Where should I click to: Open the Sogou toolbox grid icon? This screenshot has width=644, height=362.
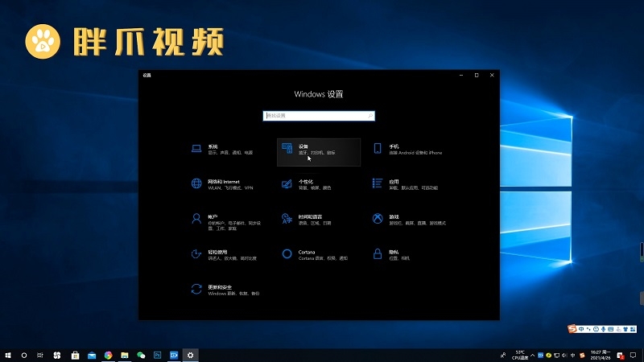(x=633, y=329)
